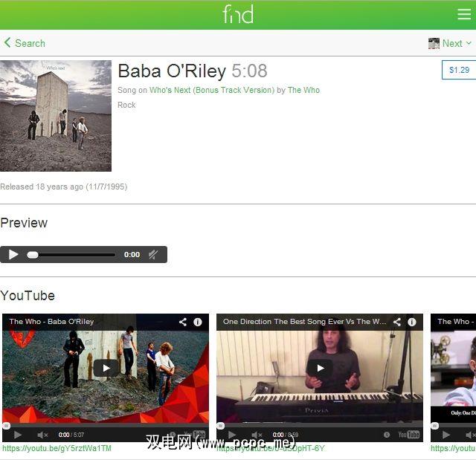This screenshot has height=460, width=476.
Task: Click the One Direction The Best Song Ever video title
Action: (x=304, y=322)
